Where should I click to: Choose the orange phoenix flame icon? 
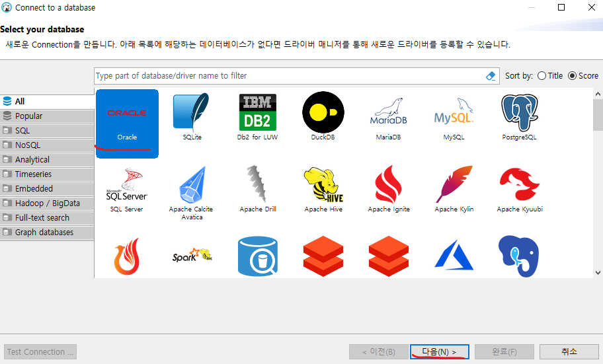[x=127, y=256]
